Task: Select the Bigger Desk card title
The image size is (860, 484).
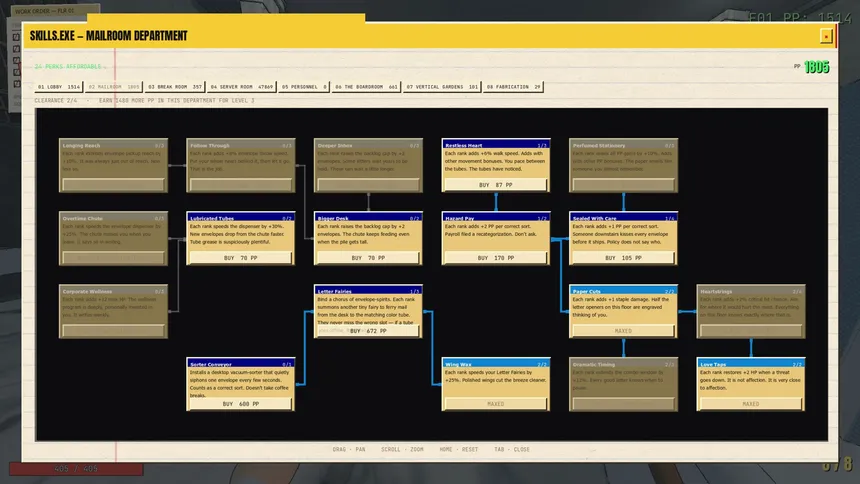Action: (x=333, y=218)
